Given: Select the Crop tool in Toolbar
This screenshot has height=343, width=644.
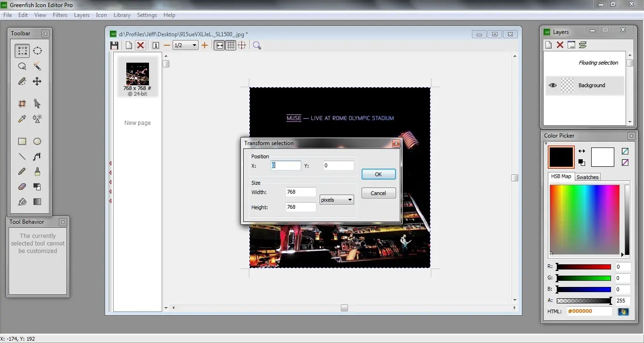Looking at the screenshot, I should pos(22,104).
